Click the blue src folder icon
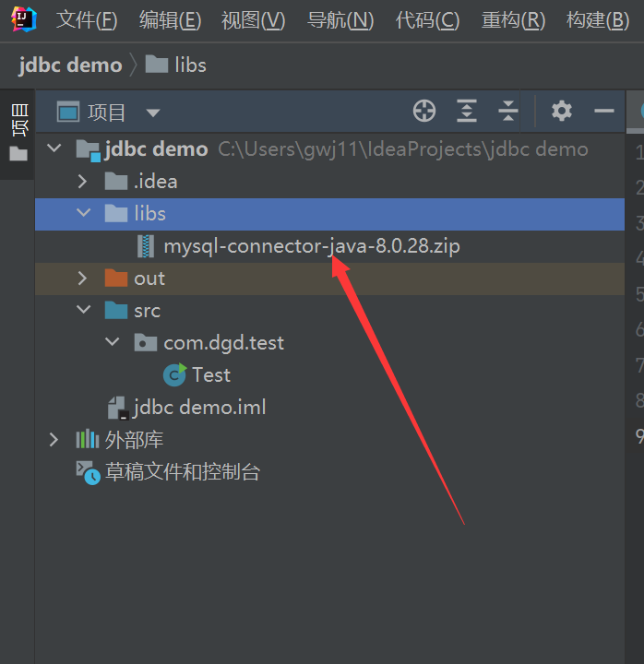644x664 pixels. coord(116,311)
